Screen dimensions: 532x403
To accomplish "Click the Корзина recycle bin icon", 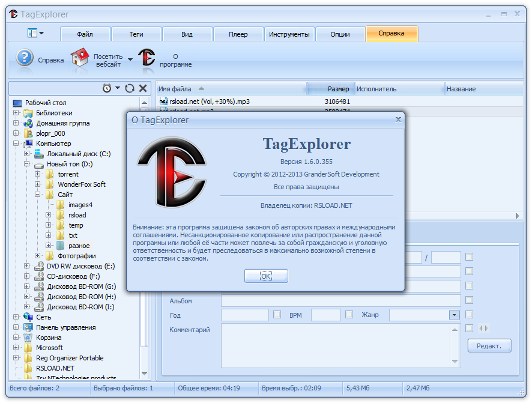I will point(28,338).
